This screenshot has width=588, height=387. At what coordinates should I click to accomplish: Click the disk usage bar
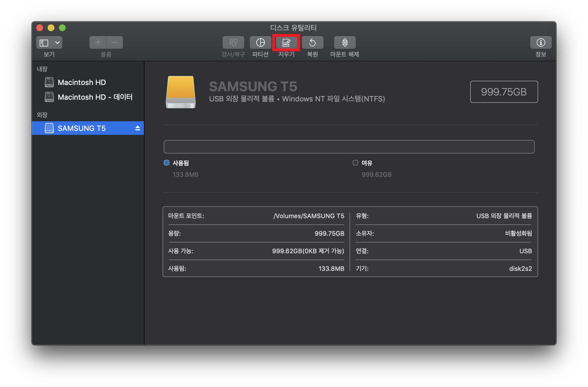pos(349,147)
